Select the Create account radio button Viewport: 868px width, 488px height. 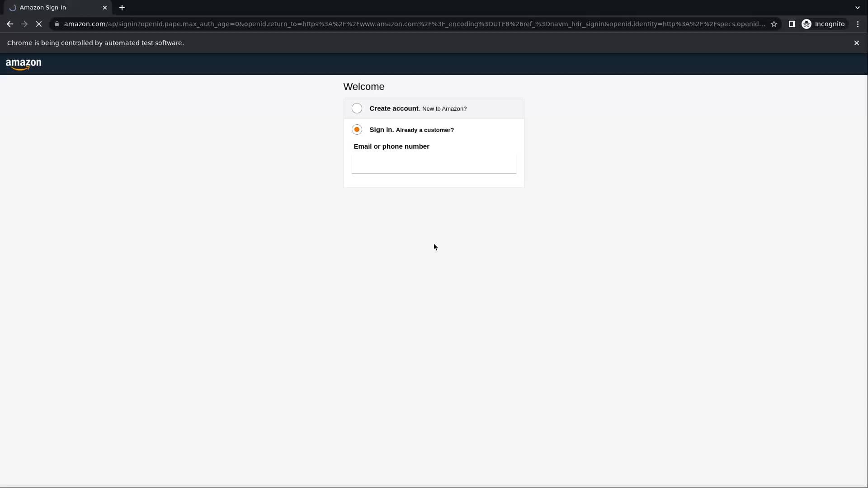pyautogui.click(x=357, y=108)
